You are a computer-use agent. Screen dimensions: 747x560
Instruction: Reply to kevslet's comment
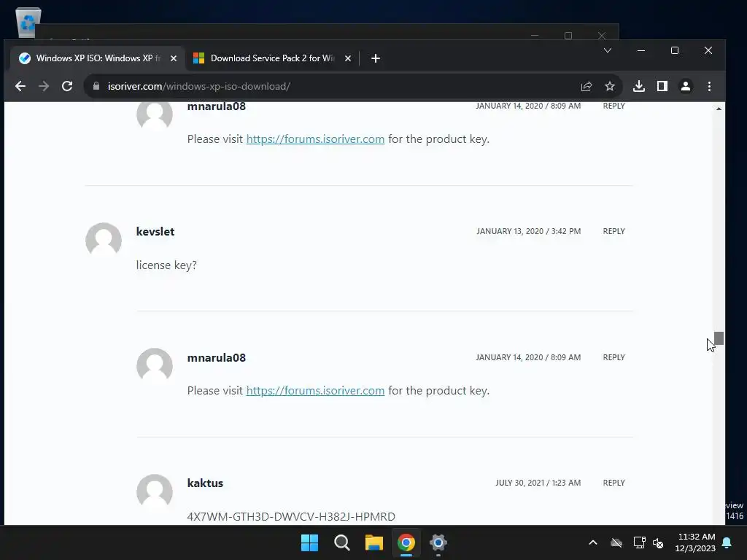coord(614,231)
